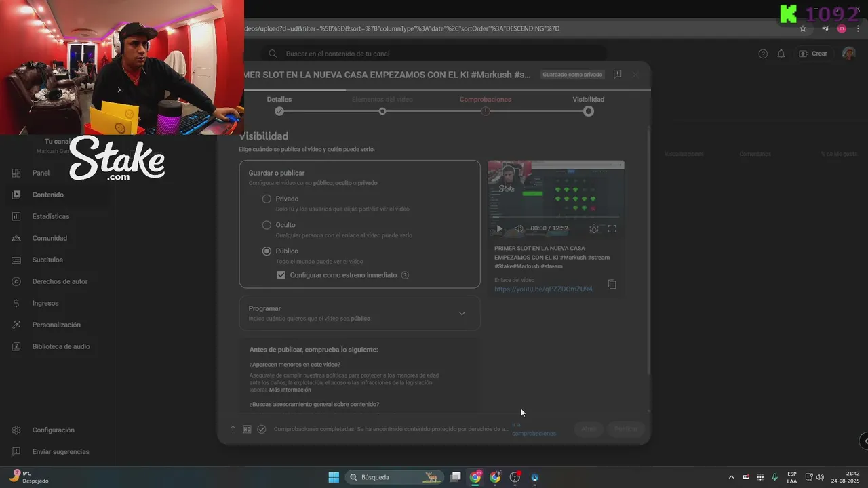Open the weather widget showing 9°C
Image resolution: width=868 pixels, height=488 pixels.
(x=28, y=477)
